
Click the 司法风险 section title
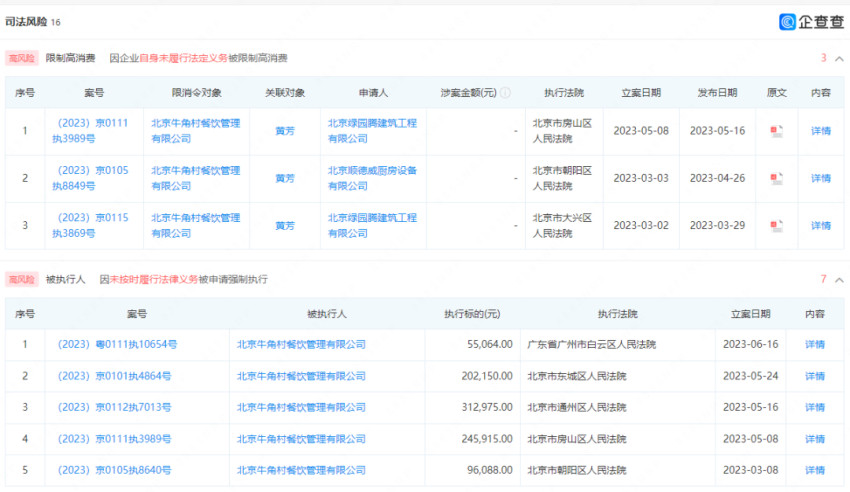26,22
